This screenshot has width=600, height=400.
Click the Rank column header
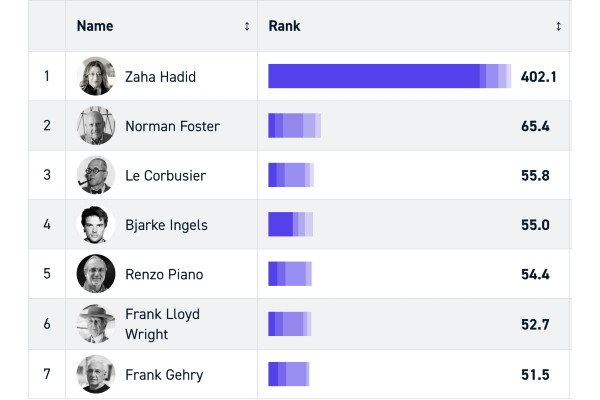point(285,26)
